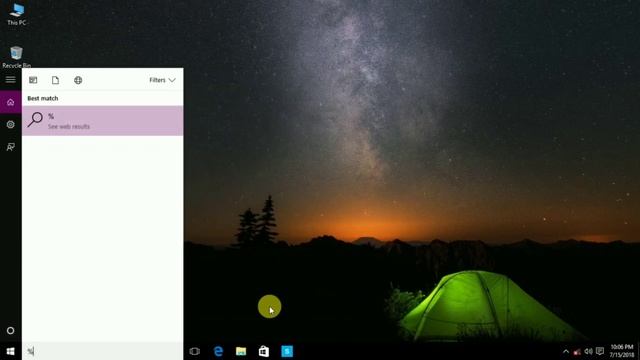Open File Explorer from taskbar
Image resolution: width=640 pixels, height=360 pixels.
click(x=241, y=351)
